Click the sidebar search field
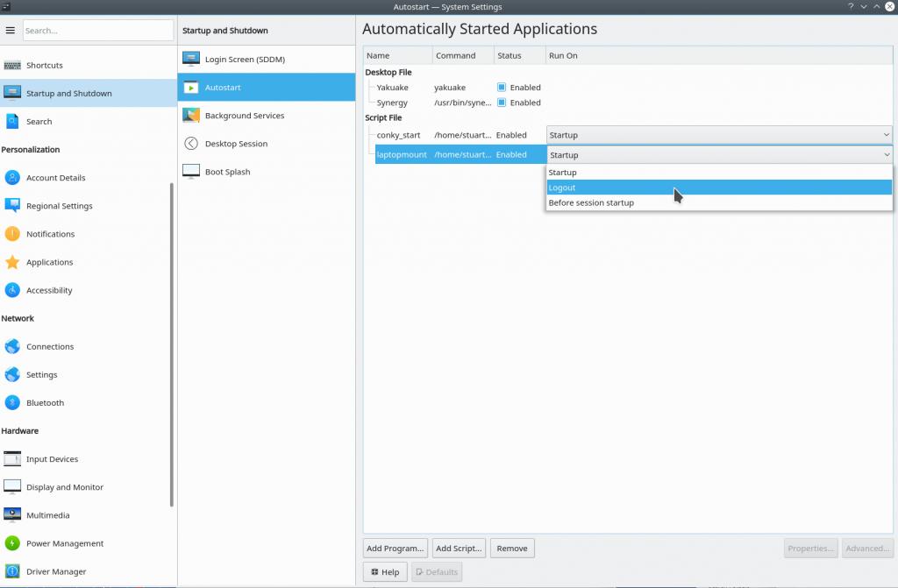Viewport: 898px width, 588px height. click(x=97, y=31)
